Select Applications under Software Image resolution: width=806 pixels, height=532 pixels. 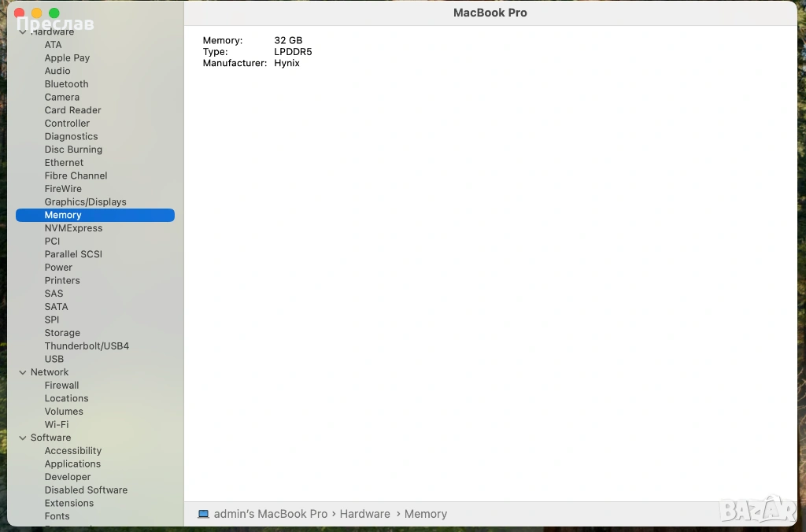72,464
